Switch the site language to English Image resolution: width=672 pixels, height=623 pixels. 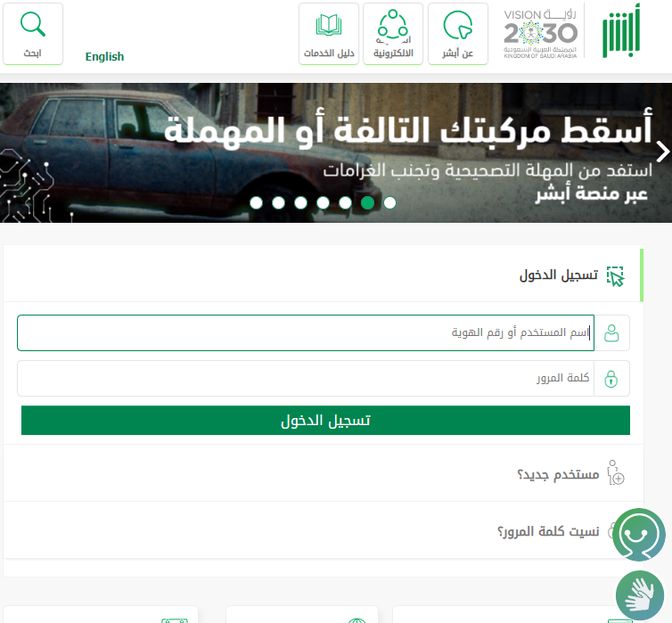pos(104,57)
